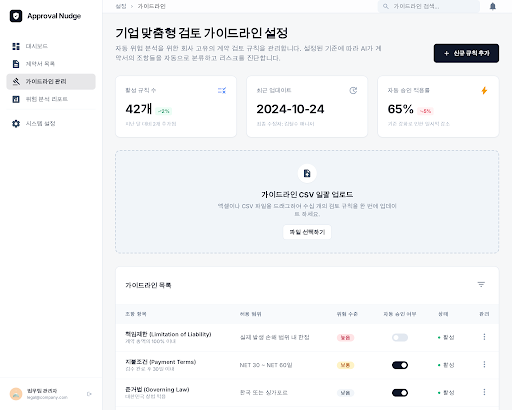The width and height of the screenshot is (512, 410).
Task: Click the 파일 선택하기 button
Action: 307,232
